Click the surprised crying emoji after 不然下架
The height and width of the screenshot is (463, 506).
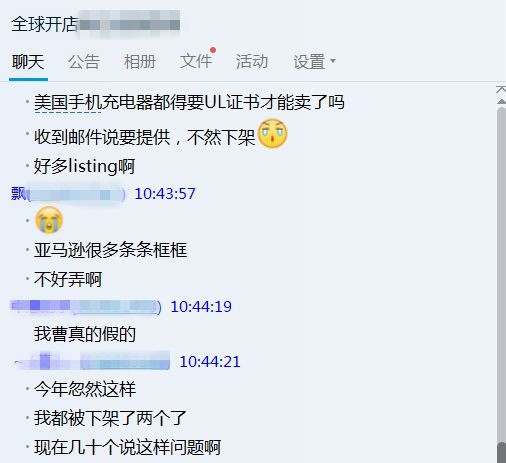click(273, 133)
